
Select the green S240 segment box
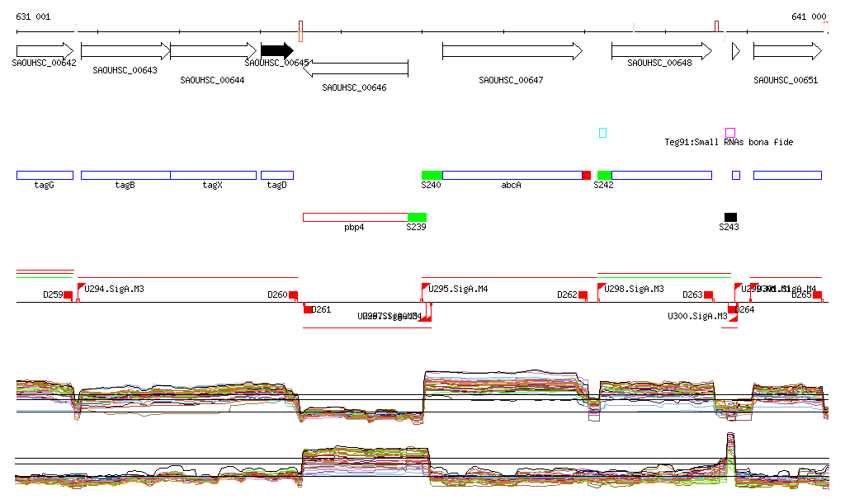pyautogui.click(x=432, y=175)
